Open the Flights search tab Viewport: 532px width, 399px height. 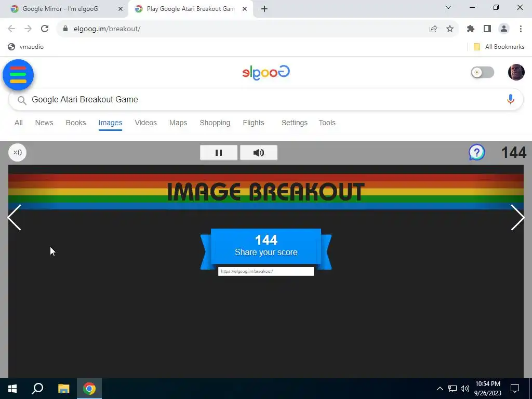(x=254, y=123)
